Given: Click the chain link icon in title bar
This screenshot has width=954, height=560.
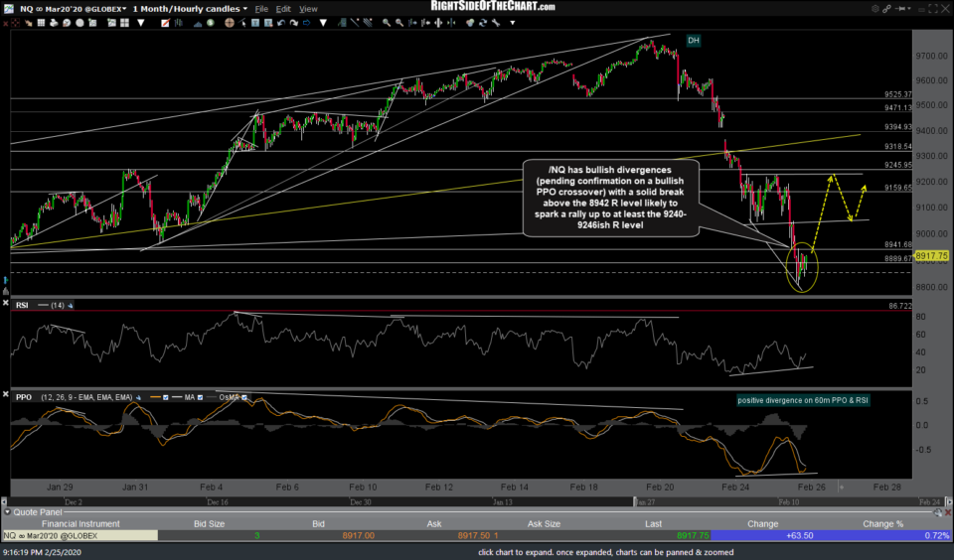Looking at the screenshot, I should (x=887, y=9).
